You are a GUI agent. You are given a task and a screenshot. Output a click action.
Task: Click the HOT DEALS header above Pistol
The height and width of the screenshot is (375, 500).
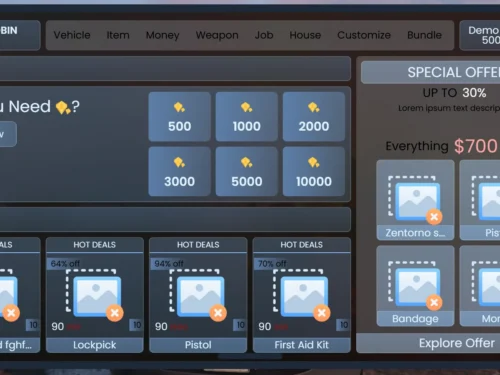click(x=198, y=245)
